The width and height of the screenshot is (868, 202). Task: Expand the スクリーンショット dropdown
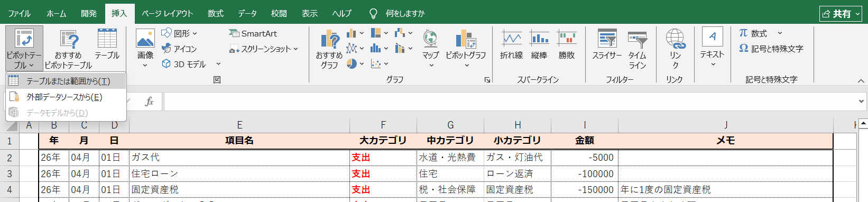pos(296,49)
